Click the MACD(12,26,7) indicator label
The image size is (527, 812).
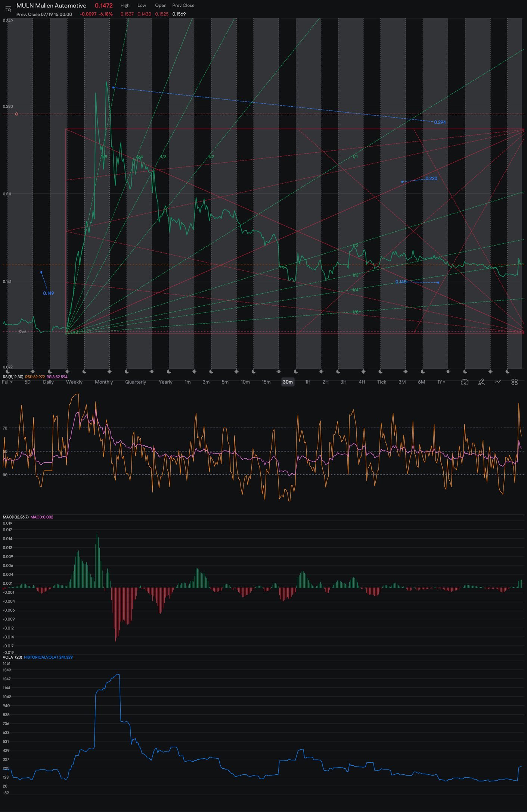(x=16, y=517)
